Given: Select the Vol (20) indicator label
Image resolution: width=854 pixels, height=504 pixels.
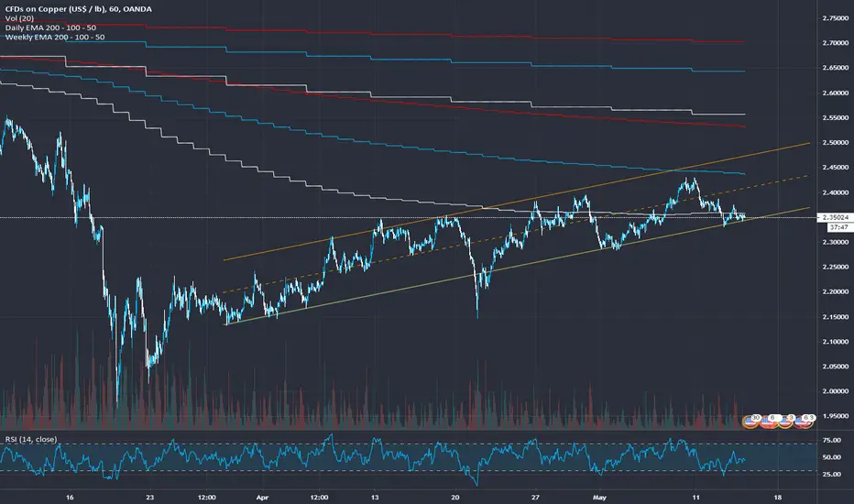Looking at the screenshot, I should (19, 18).
